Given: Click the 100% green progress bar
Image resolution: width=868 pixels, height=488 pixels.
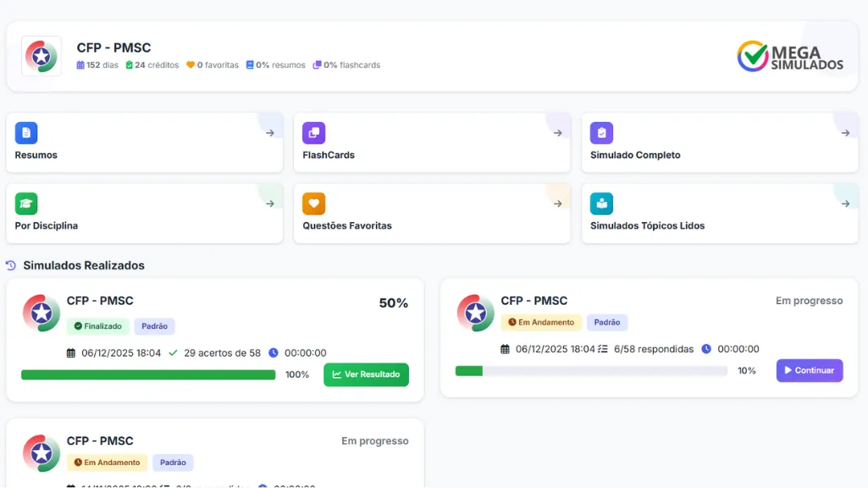Looking at the screenshot, I should click(x=148, y=374).
